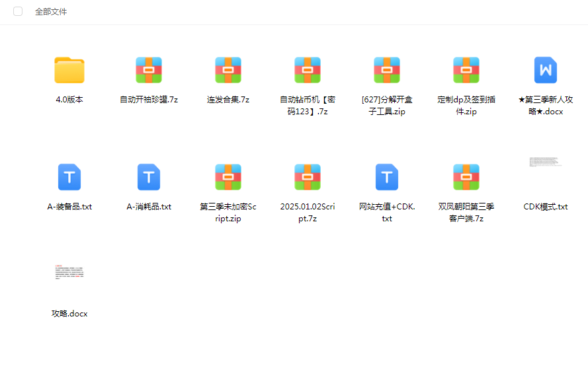Open the [627]分解开盒子工具.zip archive icon
588x366 pixels.
coord(387,70)
